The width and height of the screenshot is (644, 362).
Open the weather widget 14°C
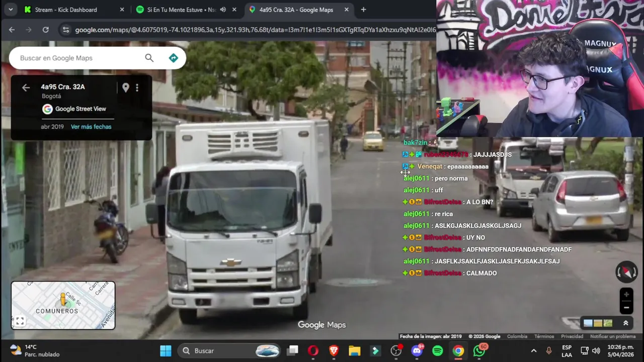pos(35,350)
